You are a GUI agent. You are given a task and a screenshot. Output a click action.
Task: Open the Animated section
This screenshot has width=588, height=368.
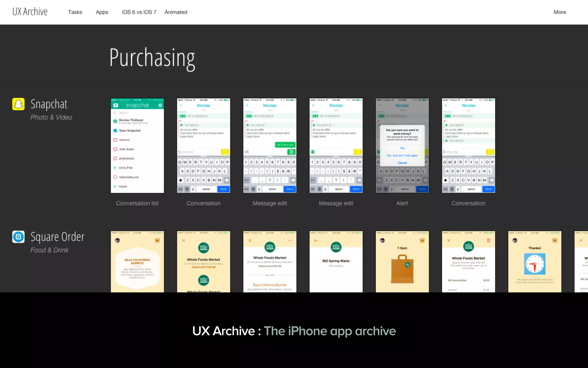[x=176, y=12]
